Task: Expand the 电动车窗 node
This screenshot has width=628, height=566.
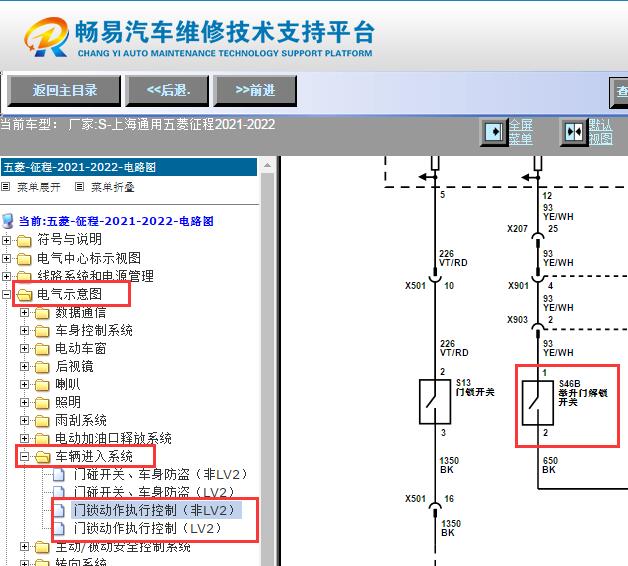Action: (x=24, y=348)
